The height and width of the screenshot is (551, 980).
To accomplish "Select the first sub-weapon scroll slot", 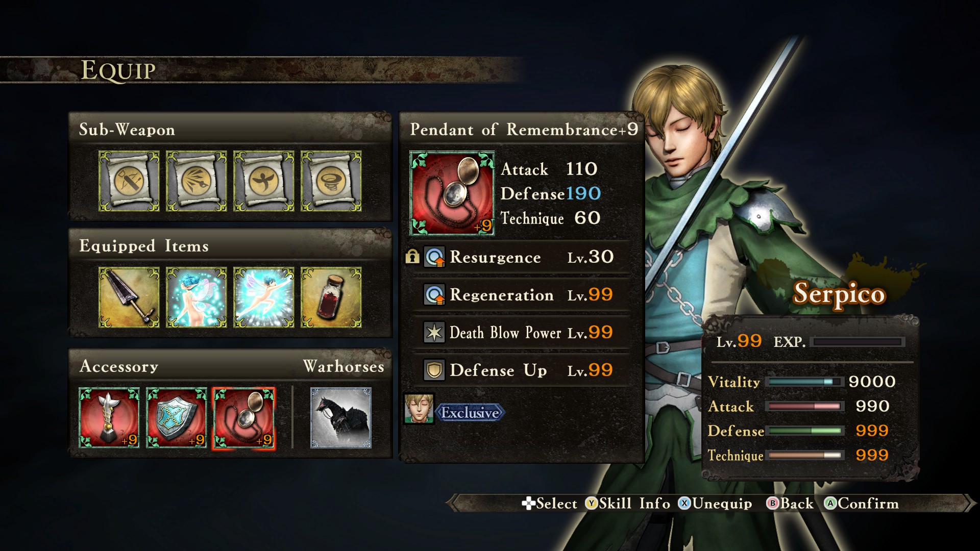I will point(129,181).
